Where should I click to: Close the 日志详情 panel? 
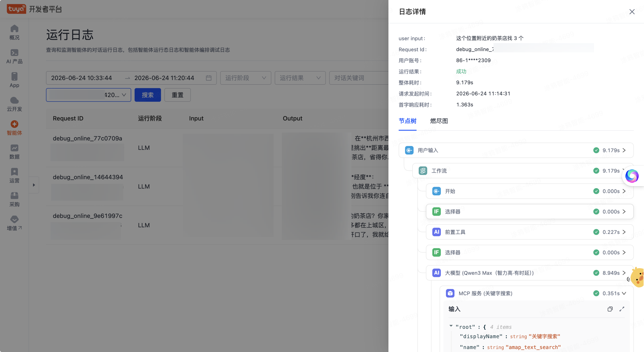point(632,12)
